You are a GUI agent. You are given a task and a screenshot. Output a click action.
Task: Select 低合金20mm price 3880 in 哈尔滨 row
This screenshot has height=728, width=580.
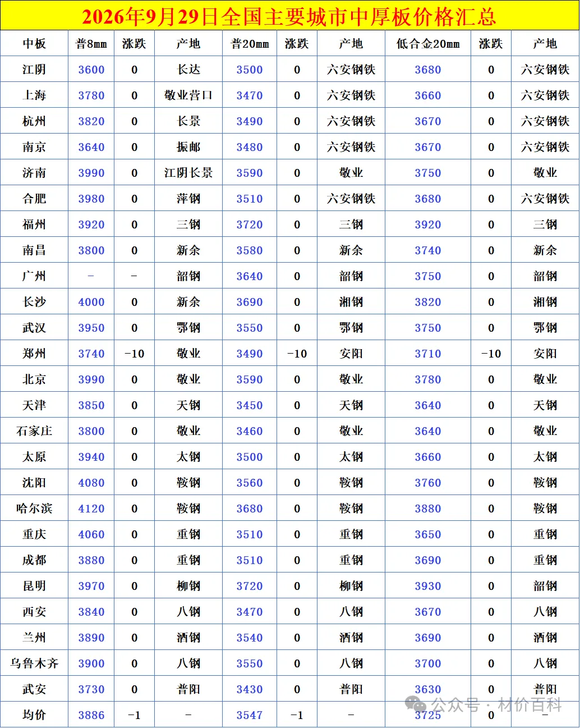428,509
